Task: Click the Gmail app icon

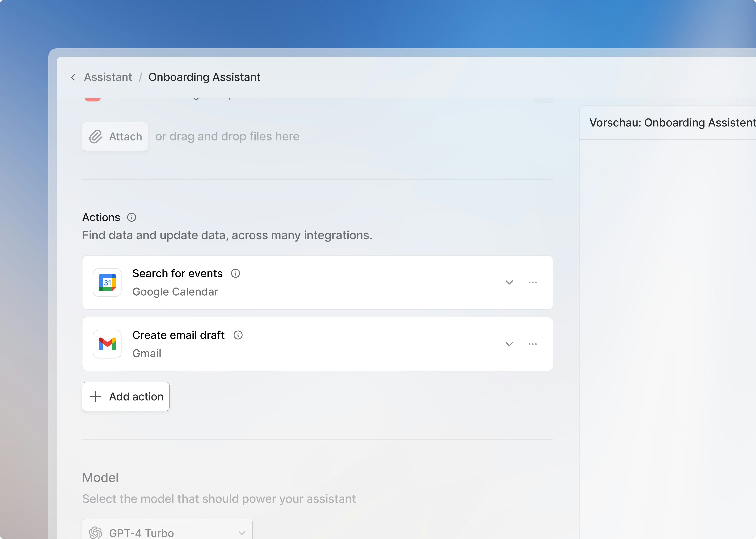Action: coord(107,344)
